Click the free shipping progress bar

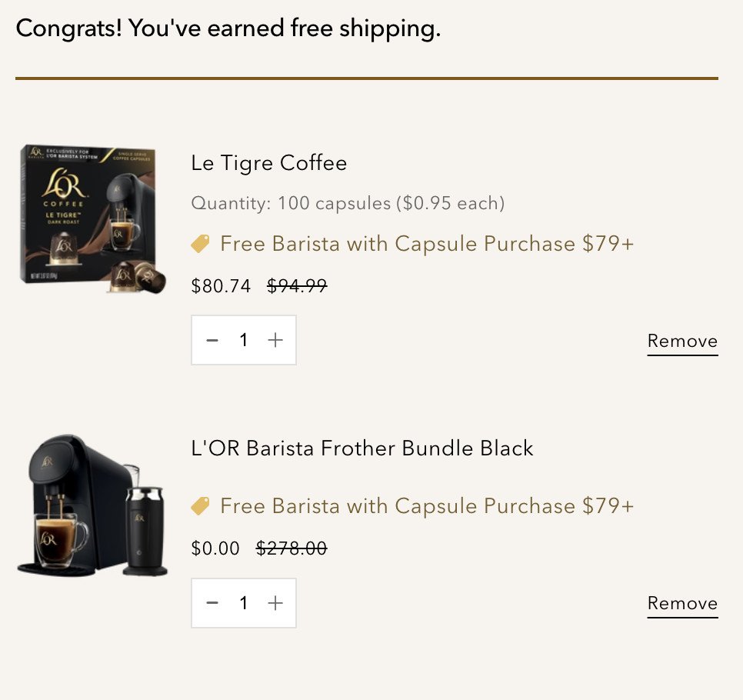(366, 78)
